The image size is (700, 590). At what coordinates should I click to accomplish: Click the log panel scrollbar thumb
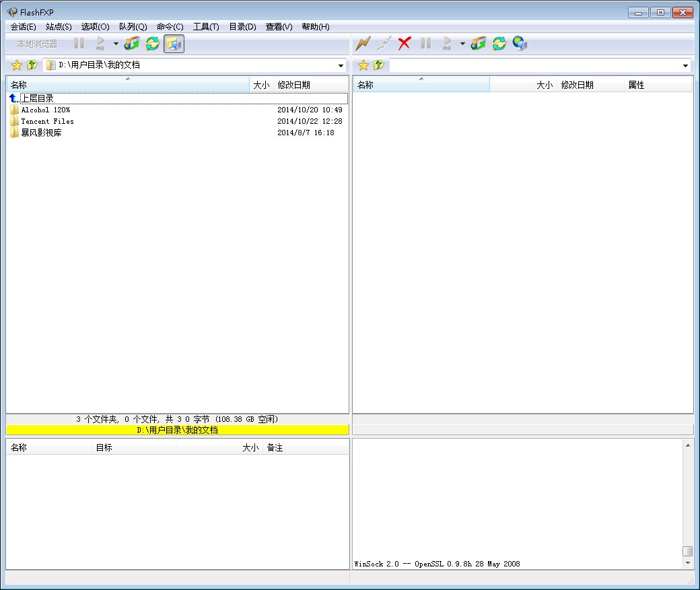687,551
